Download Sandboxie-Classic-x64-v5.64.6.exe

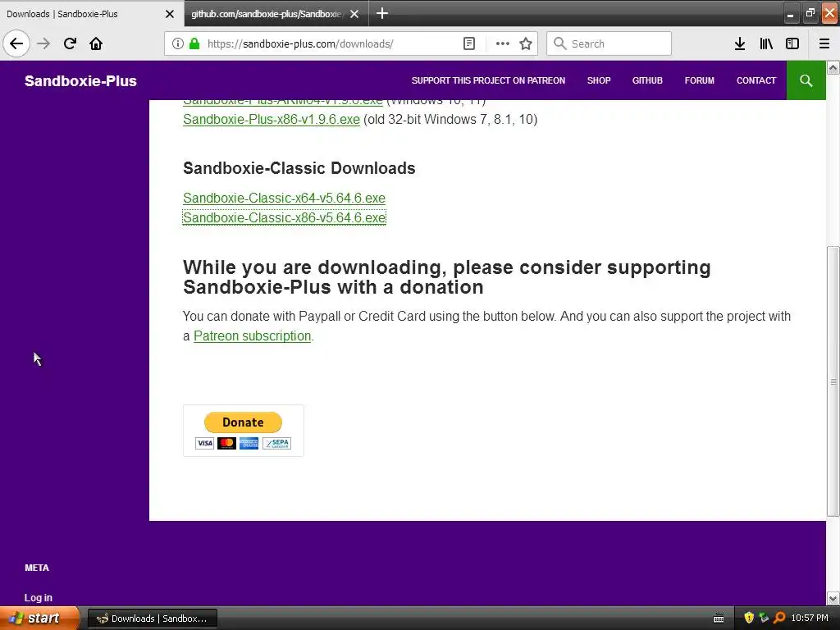click(x=284, y=198)
